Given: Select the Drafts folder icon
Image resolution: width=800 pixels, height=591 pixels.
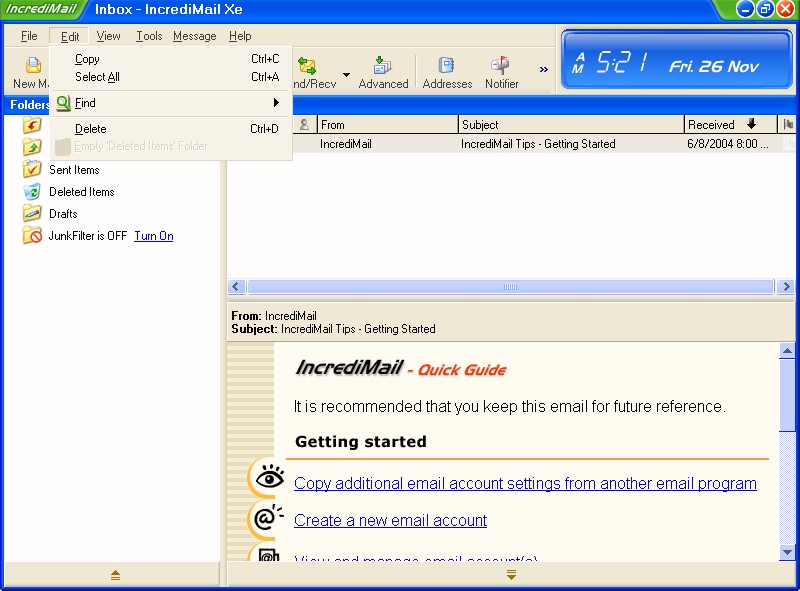Looking at the screenshot, I should pyautogui.click(x=32, y=214).
